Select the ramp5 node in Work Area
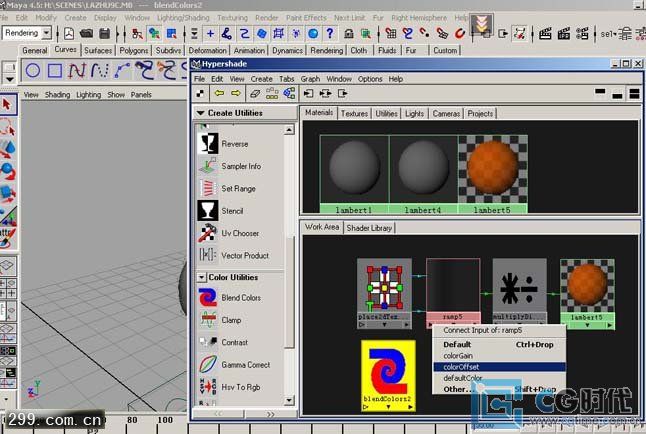 (x=453, y=293)
